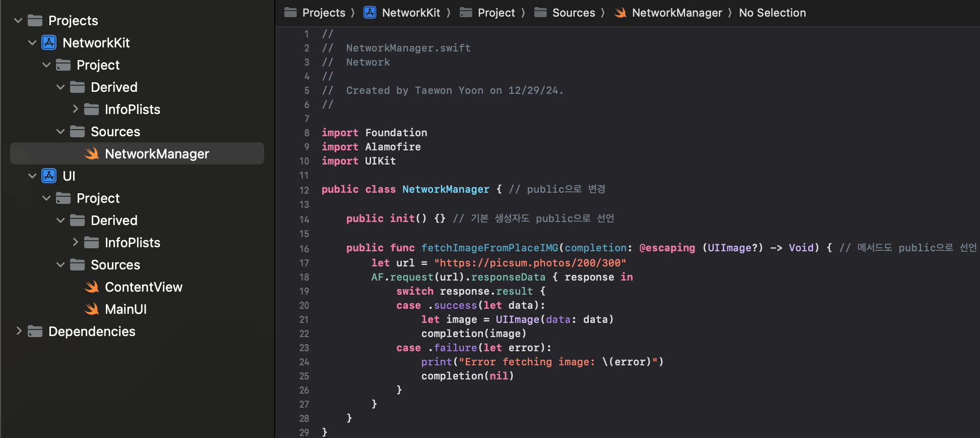Collapse the NetworkKit project chevron
This screenshot has height=438, width=980.
point(32,43)
